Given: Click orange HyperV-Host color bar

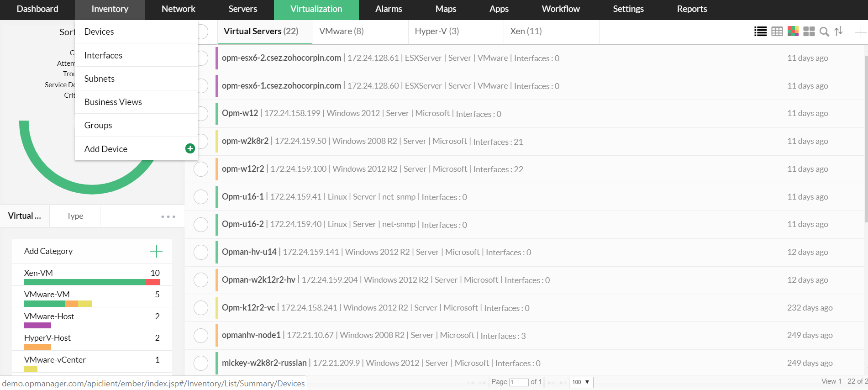Looking at the screenshot, I should point(37,347).
